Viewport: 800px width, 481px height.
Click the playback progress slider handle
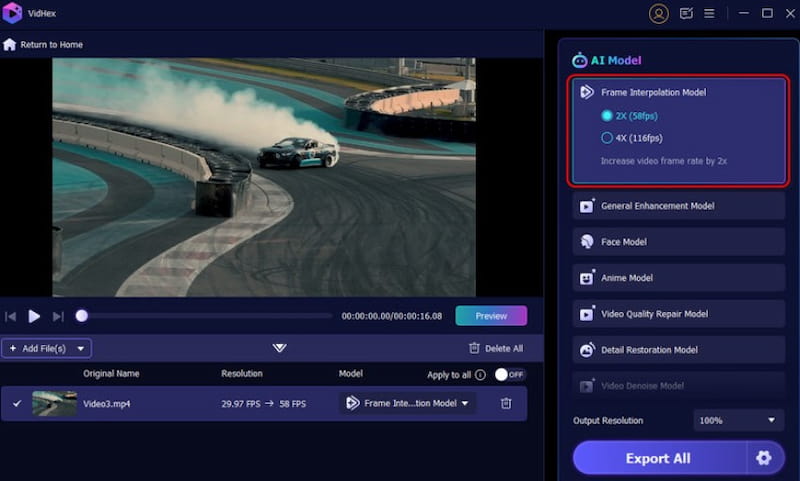[x=82, y=316]
